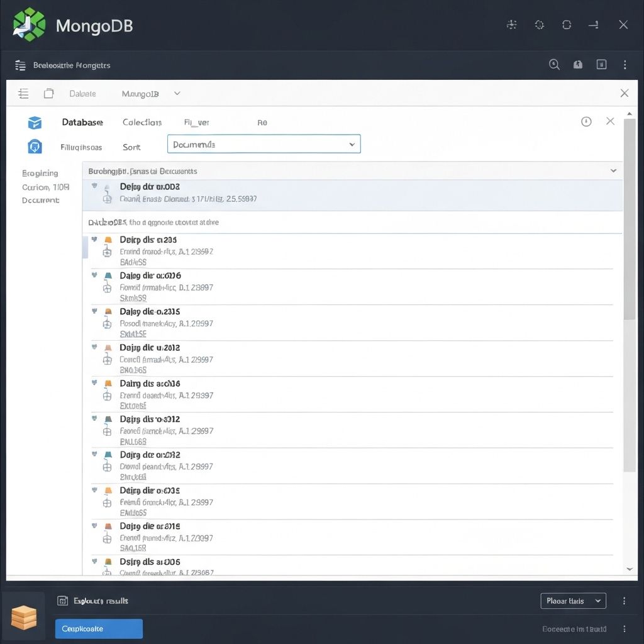Click the blue database cube icon beside Database
The width and height of the screenshot is (644, 644).
(x=35, y=123)
